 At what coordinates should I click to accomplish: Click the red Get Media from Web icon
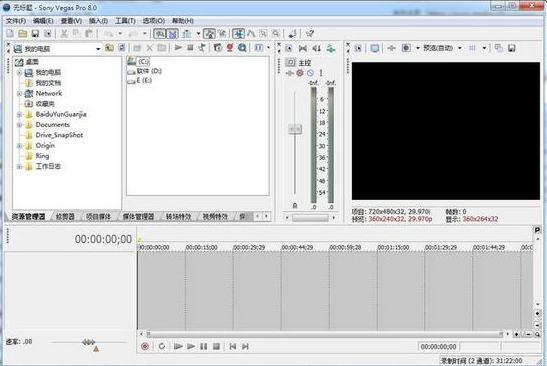coord(230,47)
